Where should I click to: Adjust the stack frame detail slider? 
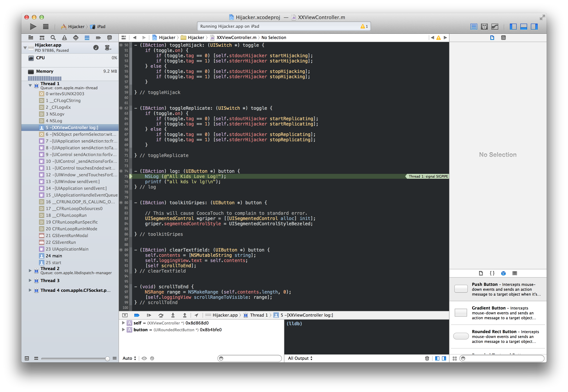tap(107, 359)
